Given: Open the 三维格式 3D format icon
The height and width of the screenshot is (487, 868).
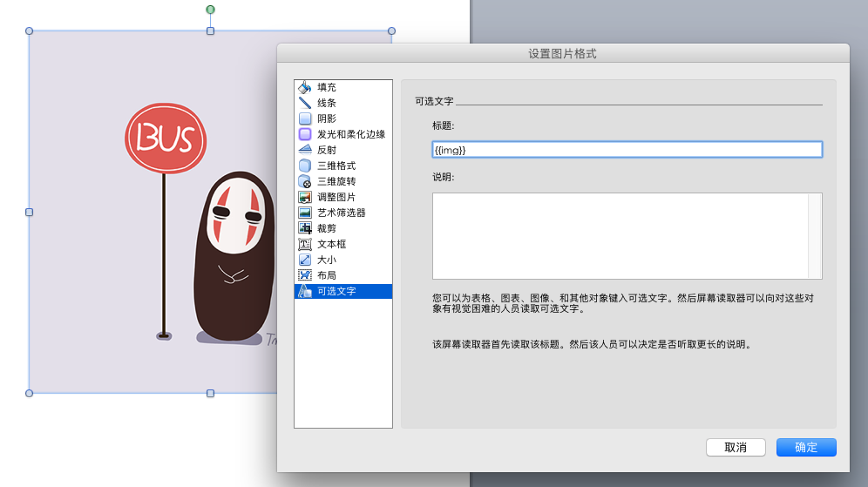Looking at the screenshot, I should pos(305,166).
